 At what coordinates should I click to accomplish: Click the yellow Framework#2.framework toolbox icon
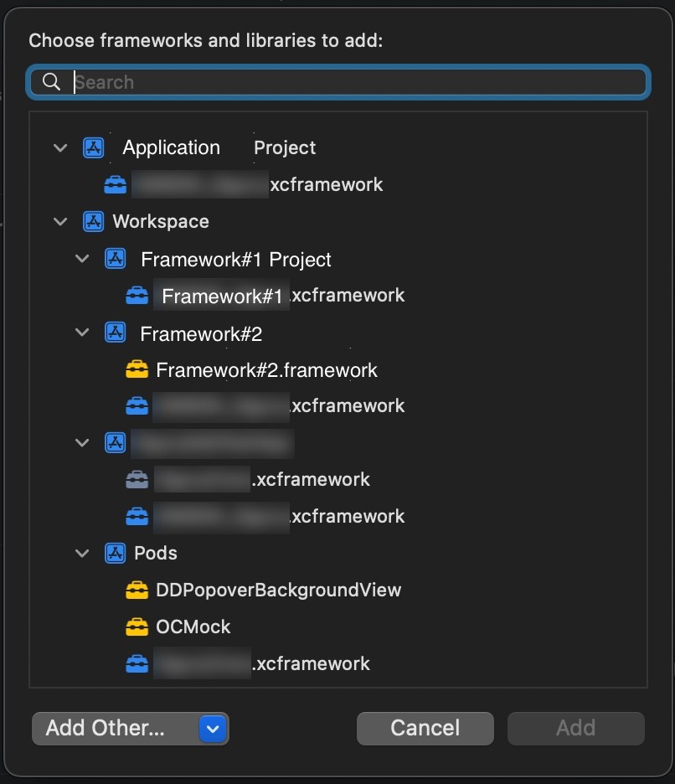tap(137, 369)
